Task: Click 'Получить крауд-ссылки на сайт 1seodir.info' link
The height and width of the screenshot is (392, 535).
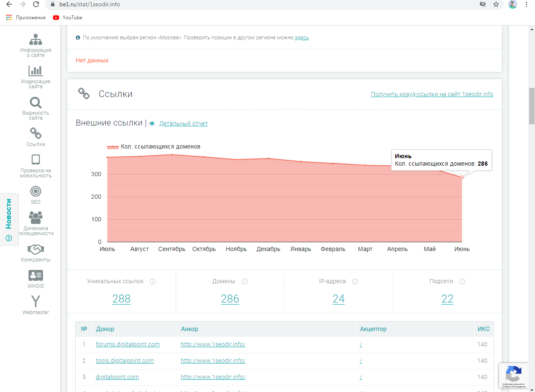Action: pos(432,94)
